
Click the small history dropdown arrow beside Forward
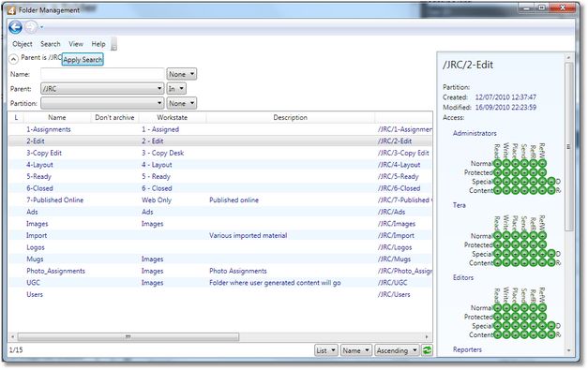tap(41, 27)
